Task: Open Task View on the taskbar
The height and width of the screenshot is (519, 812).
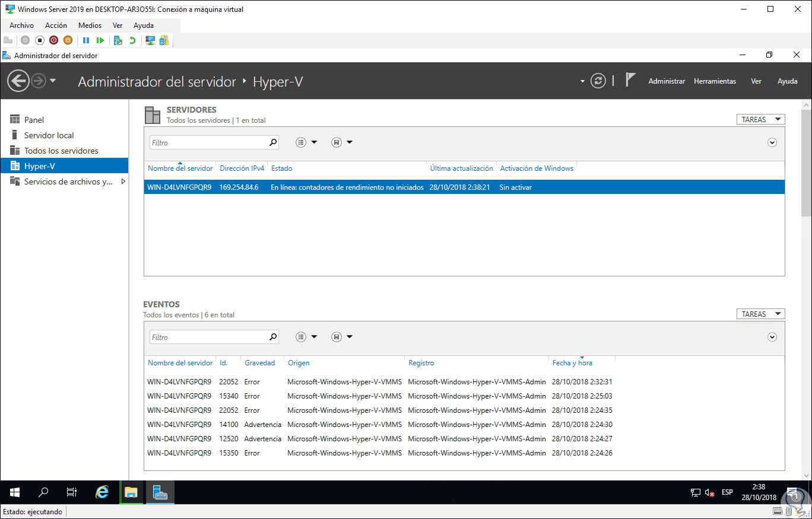Action: pyautogui.click(x=72, y=492)
